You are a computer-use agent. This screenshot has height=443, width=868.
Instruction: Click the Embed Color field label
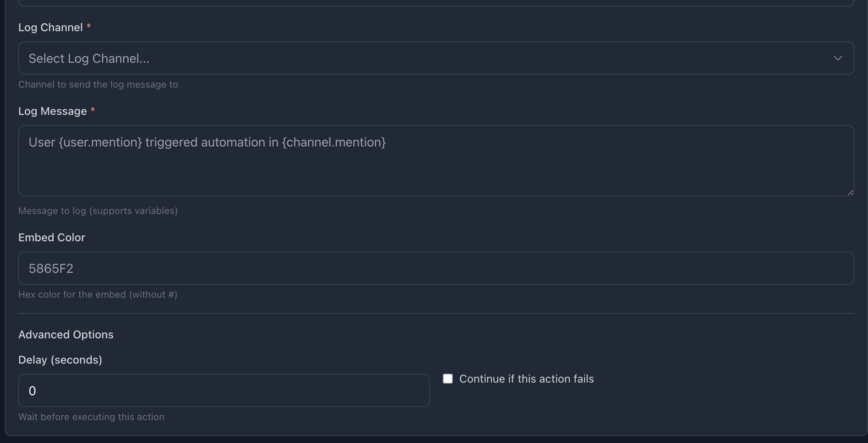pyautogui.click(x=52, y=238)
